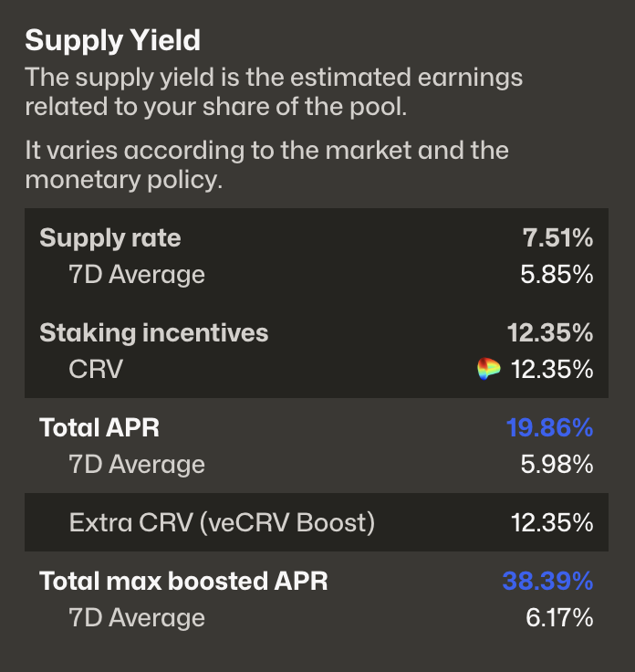Select the Supply rate label
Screen dimensions: 635x672
tap(110, 238)
